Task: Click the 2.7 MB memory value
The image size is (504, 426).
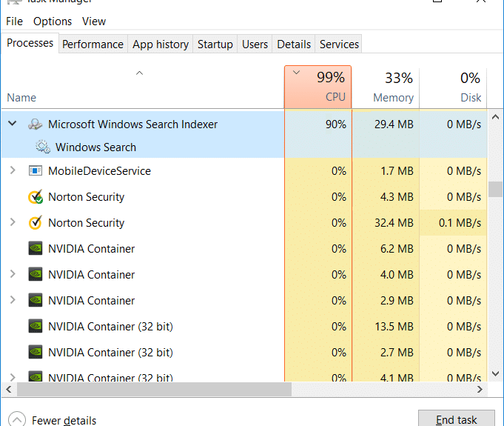Action: coord(397,353)
